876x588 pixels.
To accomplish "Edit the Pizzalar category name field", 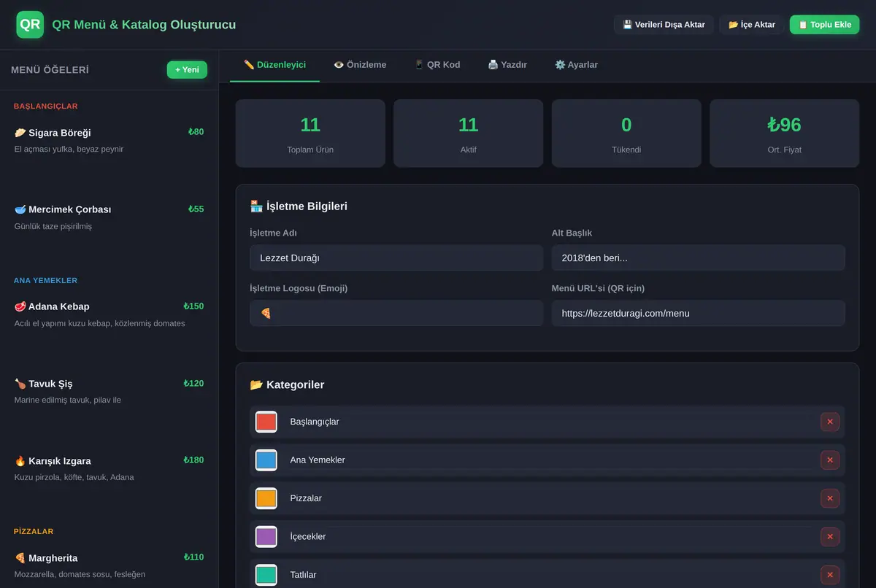I will [548, 498].
